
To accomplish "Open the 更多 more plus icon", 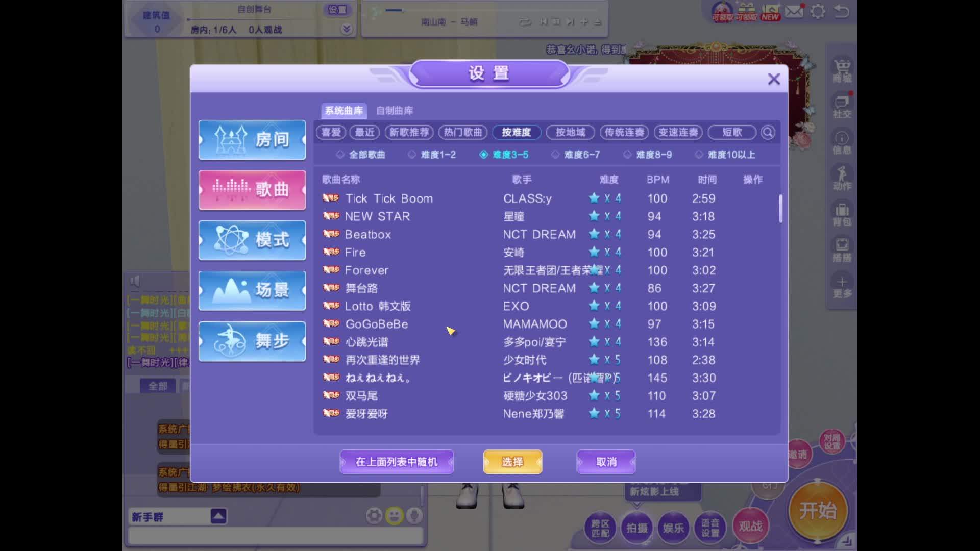I will [842, 286].
